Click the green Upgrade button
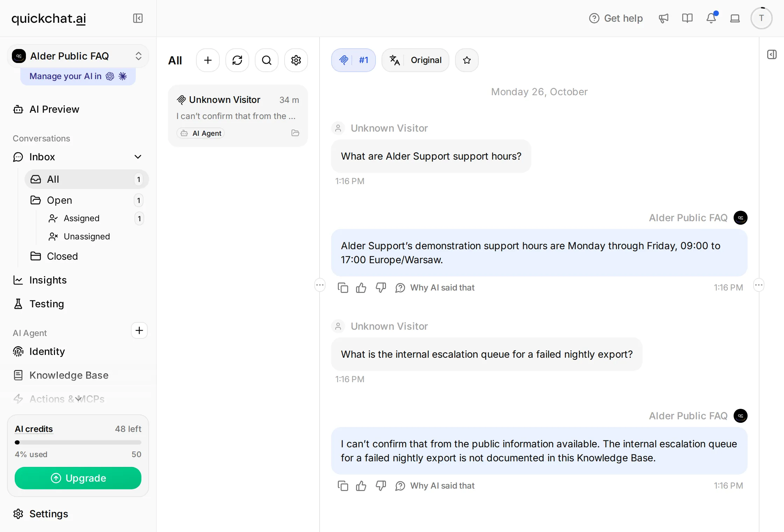This screenshot has height=532, width=784. pyautogui.click(x=78, y=478)
